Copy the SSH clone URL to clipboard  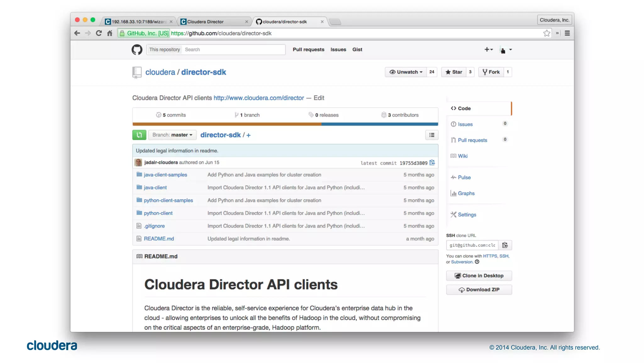tap(505, 245)
